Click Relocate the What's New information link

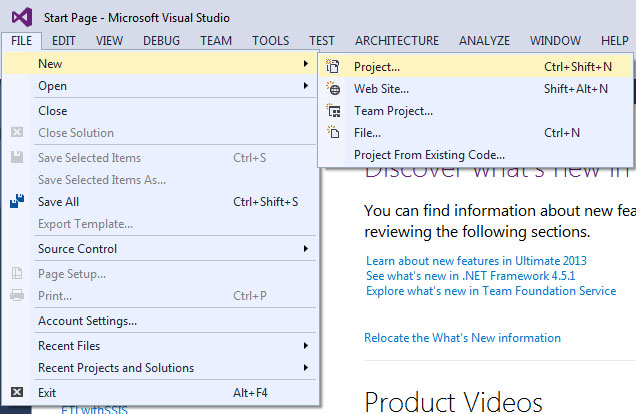click(x=462, y=337)
